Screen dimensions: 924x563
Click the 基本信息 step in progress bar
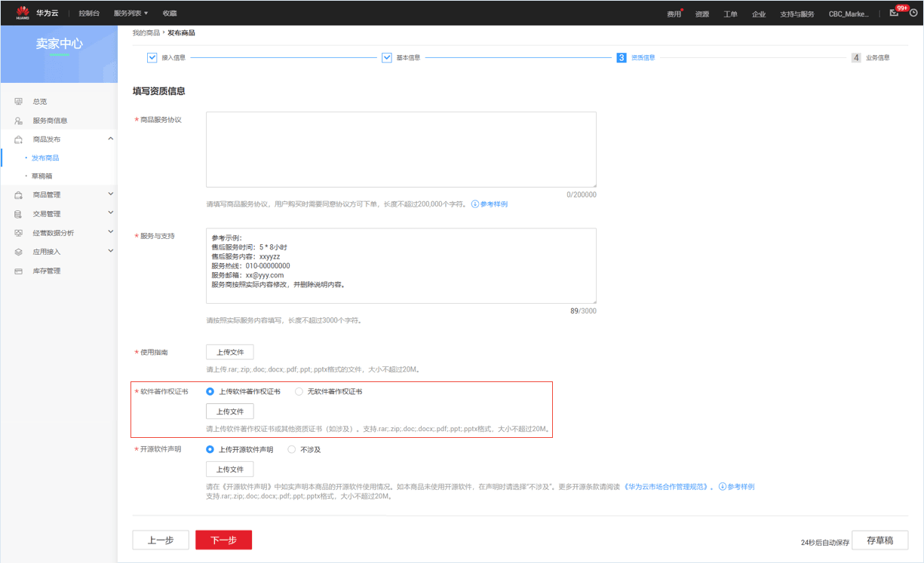[408, 57]
